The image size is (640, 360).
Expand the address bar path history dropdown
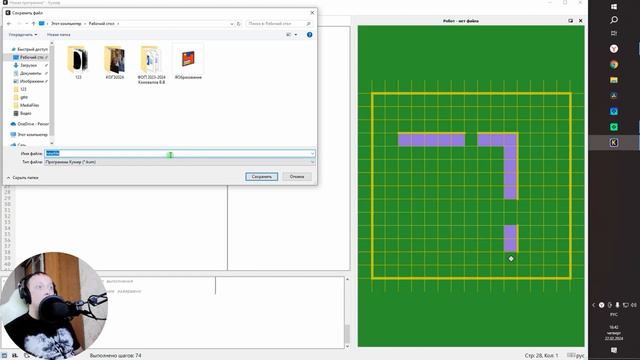click(x=231, y=24)
